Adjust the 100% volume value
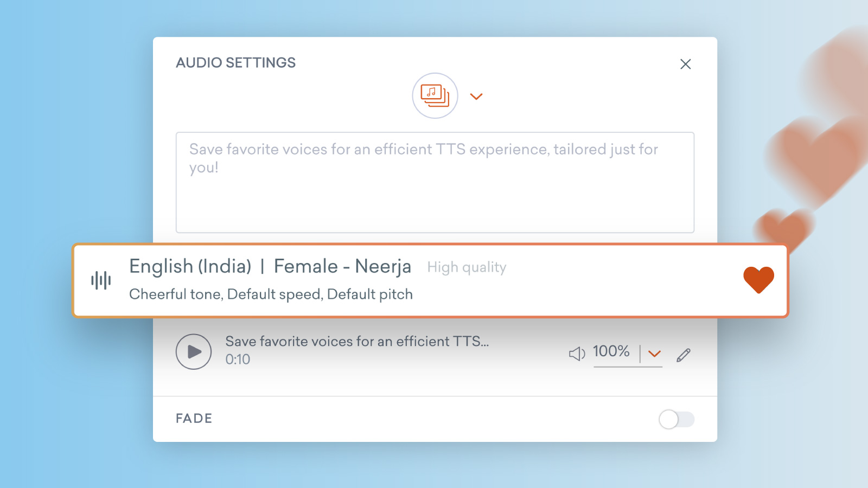The image size is (868, 488). 612,352
